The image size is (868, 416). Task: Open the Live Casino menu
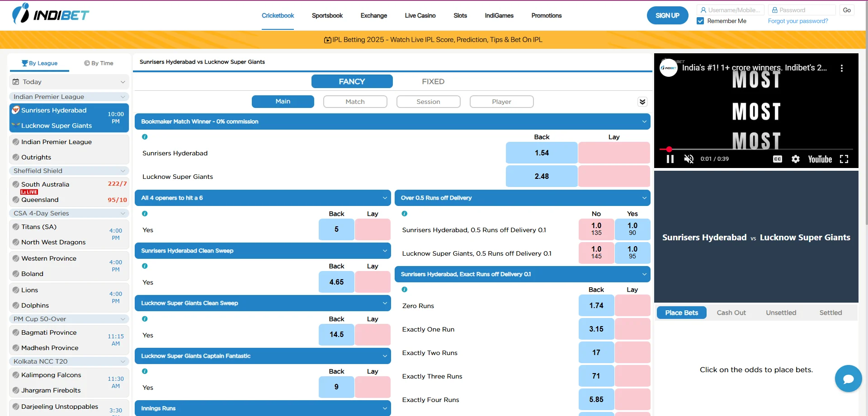tap(420, 15)
